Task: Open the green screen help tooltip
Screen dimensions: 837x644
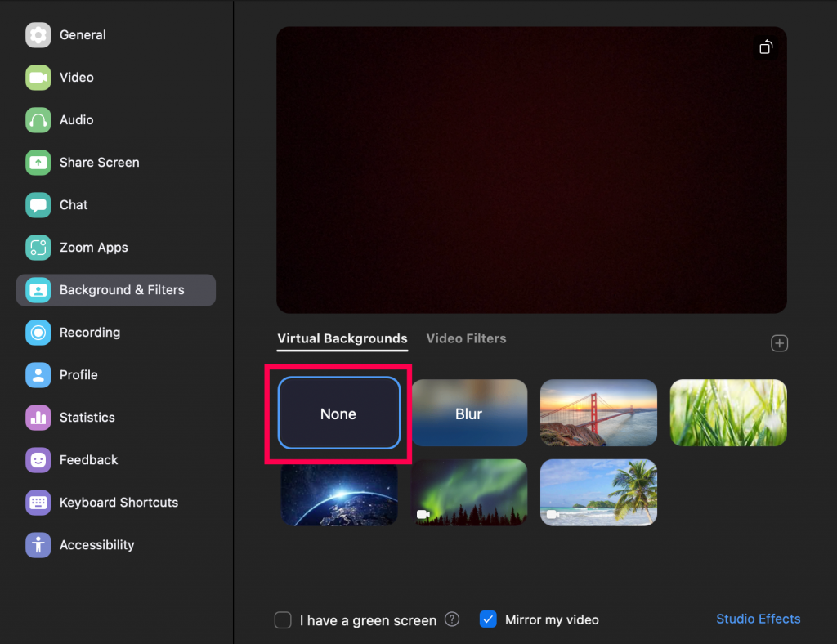Action: [x=452, y=619]
